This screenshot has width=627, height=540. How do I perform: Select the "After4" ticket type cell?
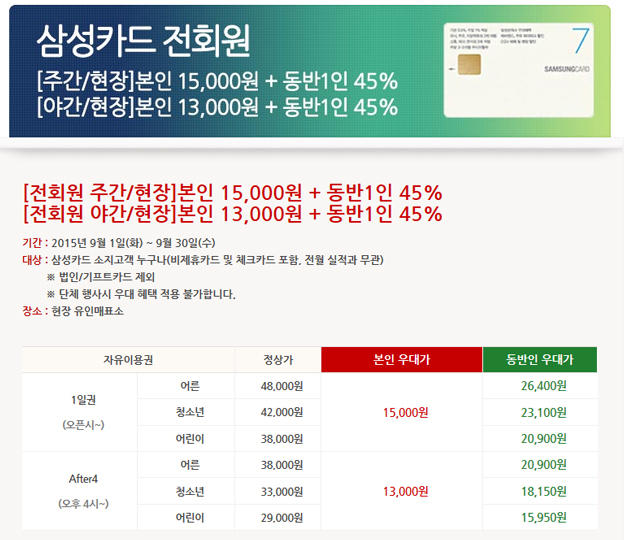(x=83, y=478)
